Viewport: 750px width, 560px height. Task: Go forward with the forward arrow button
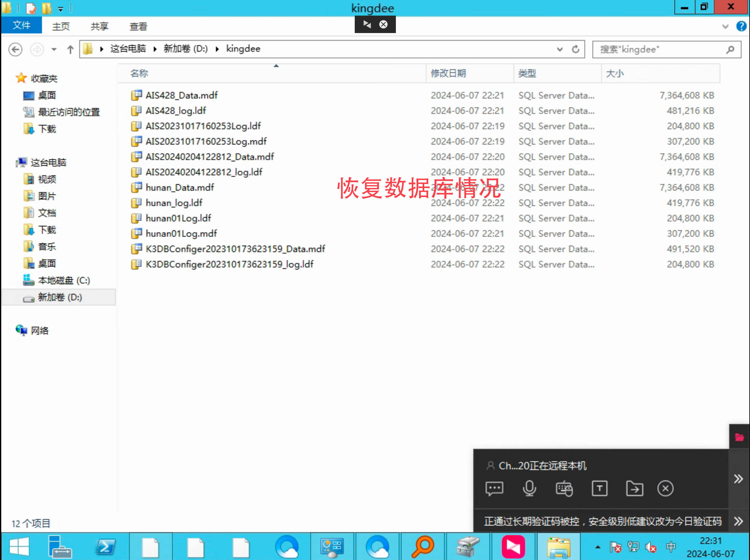[37, 50]
